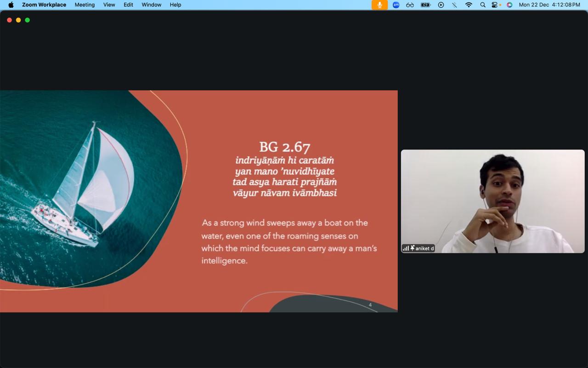
Task: Open the Apple menu
Action: (x=11, y=5)
